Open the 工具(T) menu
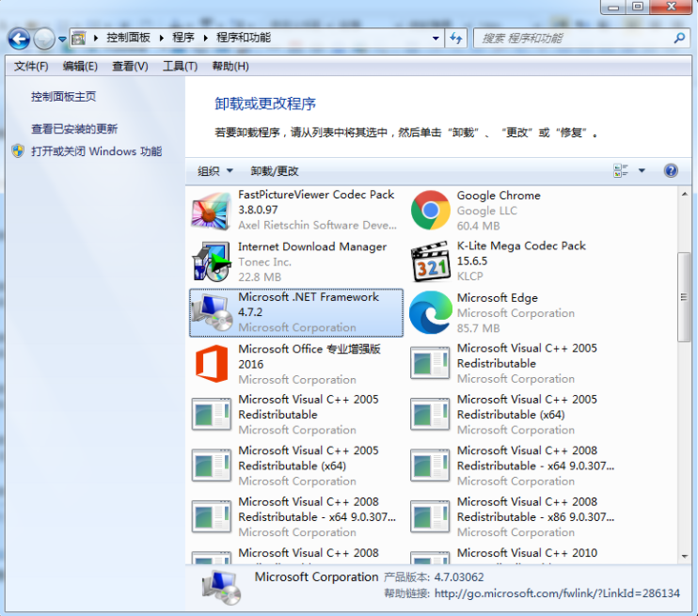Viewport: 698px width, 616px height. (x=180, y=67)
